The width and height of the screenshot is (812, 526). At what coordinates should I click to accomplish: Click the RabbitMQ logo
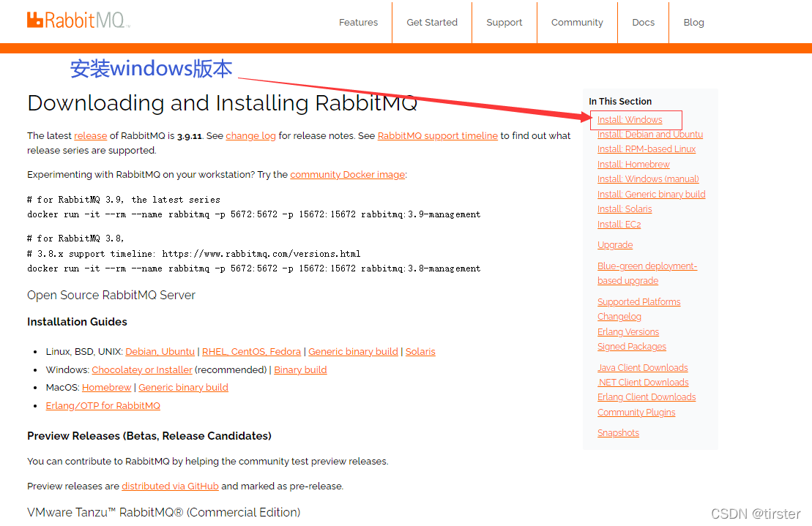(78, 20)
